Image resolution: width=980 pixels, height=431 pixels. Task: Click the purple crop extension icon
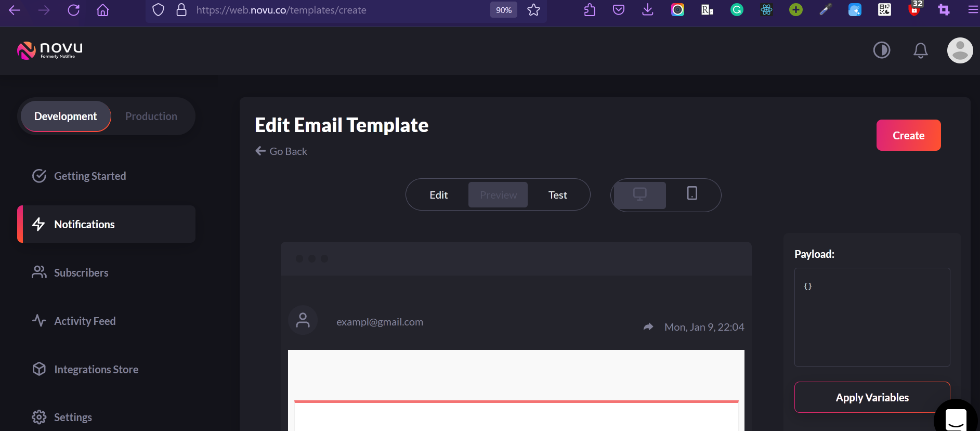944,10
